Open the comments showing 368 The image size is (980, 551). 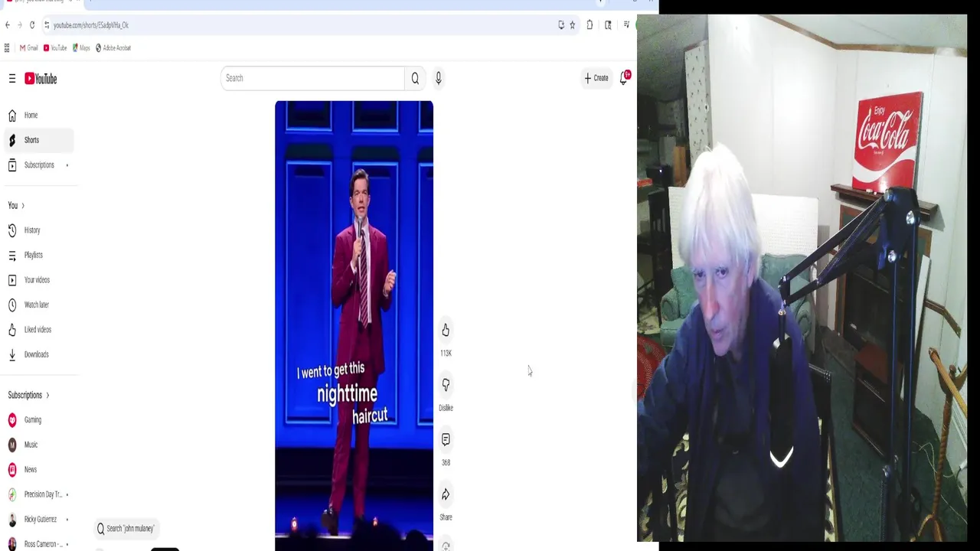coord(446,439)
